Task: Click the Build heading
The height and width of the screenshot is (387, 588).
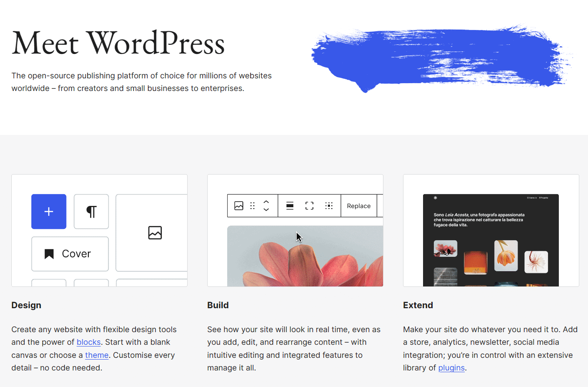Action: 218,305
